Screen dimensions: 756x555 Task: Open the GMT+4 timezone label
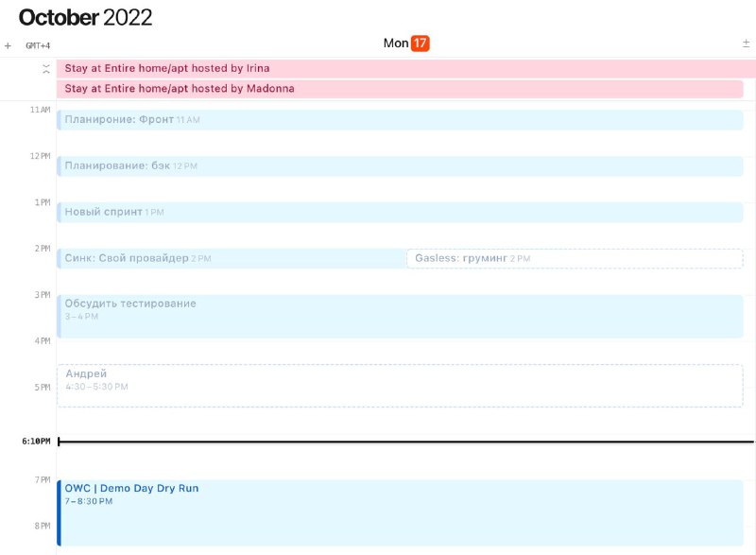click(38, 45)
